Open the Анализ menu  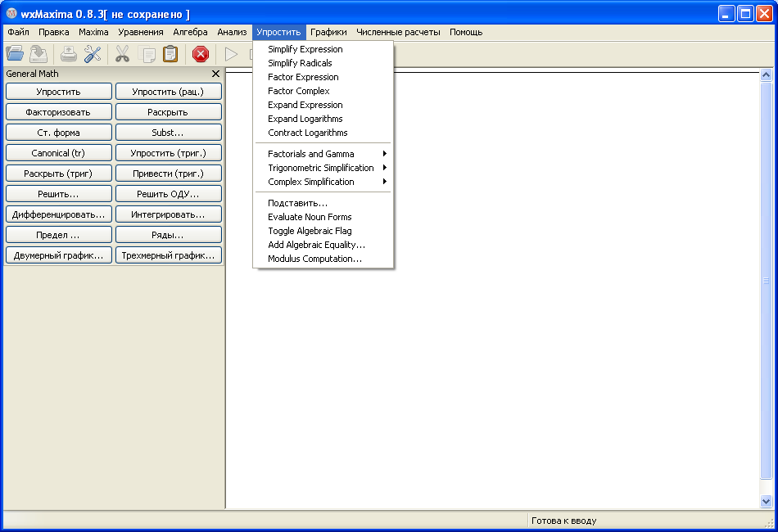232,32
